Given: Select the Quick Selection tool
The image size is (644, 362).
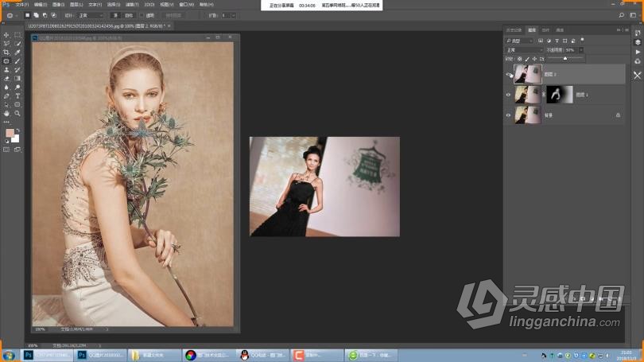Looking at the screenshot, I should tap(17, 44).
